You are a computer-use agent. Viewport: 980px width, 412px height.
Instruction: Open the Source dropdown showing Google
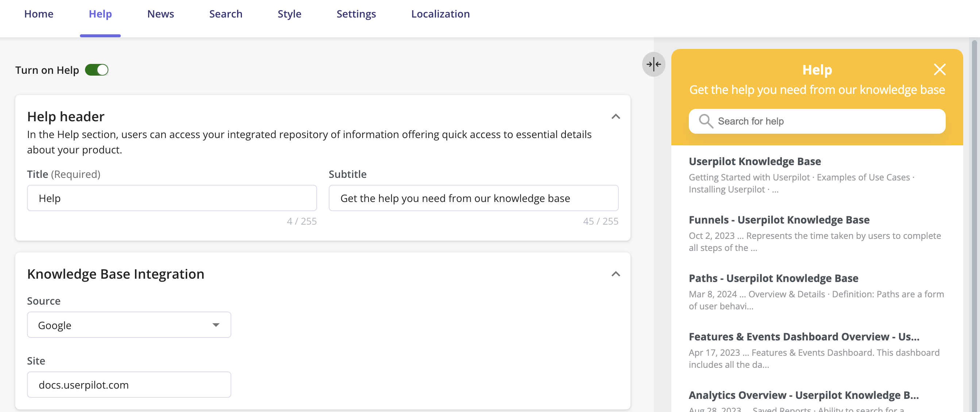click(129, 325)
